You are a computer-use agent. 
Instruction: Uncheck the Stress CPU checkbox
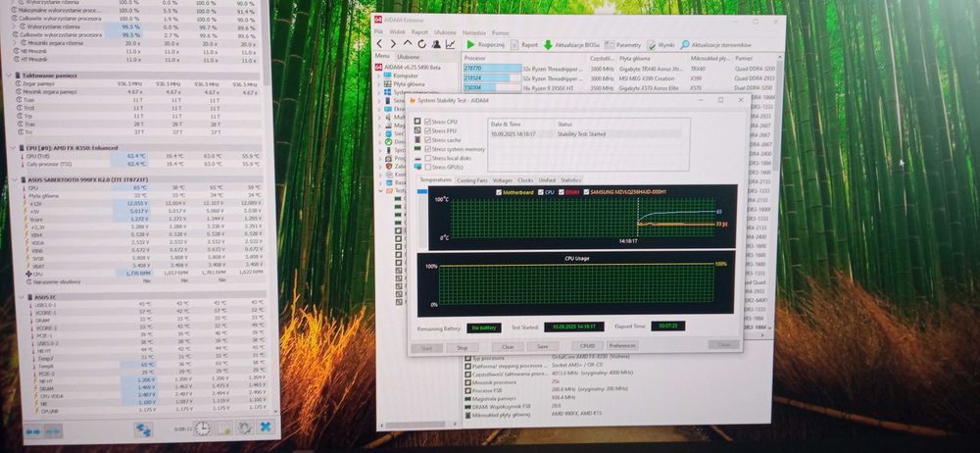[427, 122]
